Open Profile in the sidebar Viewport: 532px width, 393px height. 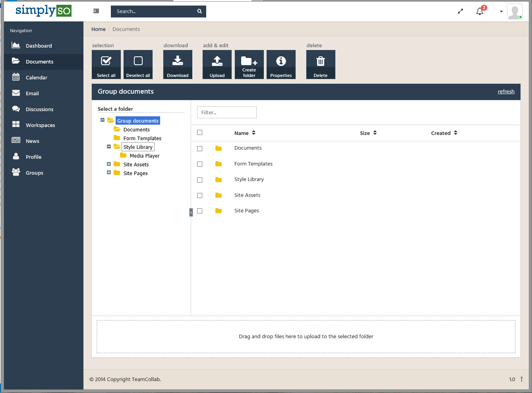point(44,157)
